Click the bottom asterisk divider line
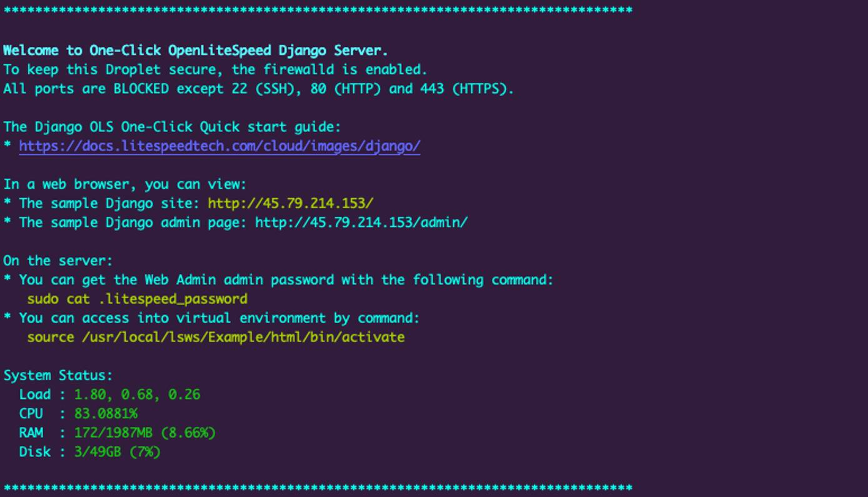Screen dimensions: 868x497 pos(318,488)
